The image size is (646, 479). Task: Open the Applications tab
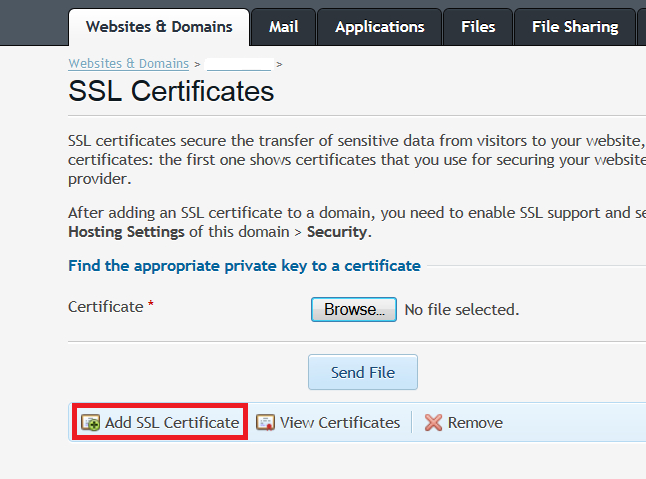click(379, 27)
